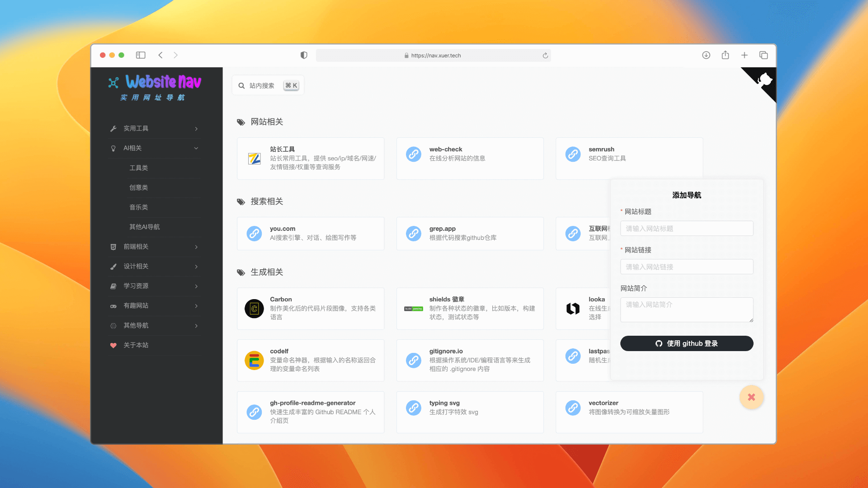The height and width of the screenshot is (488, 868).
Task: Click the 网站相关 section heading
Action: [x=267, y=122]
